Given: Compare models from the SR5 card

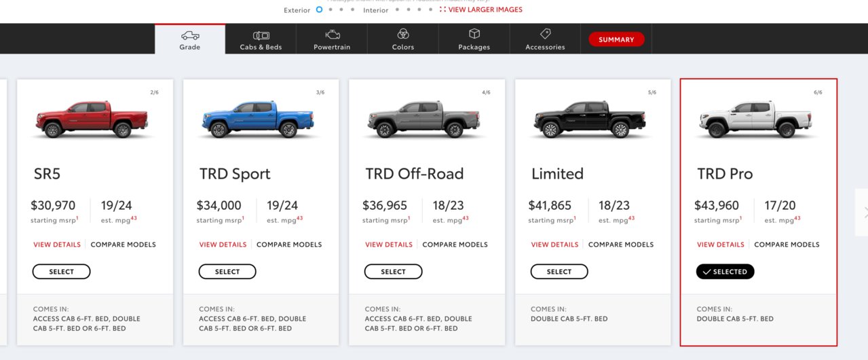Looking at the screenshot, I should [x=124, y=245].
